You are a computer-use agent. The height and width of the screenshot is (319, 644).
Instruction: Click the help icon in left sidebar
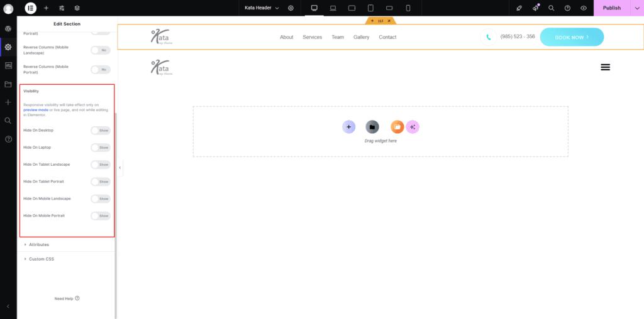pyautogui.click(x=8, y=139)
